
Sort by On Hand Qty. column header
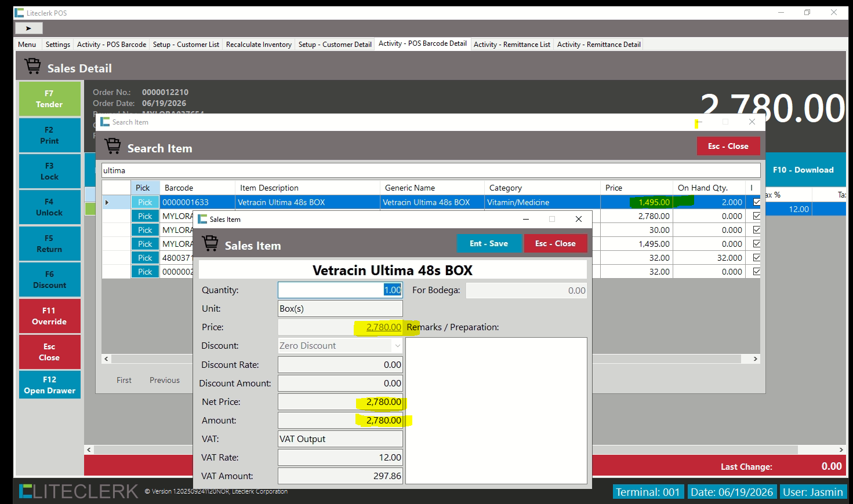click(x=709, y=188)
